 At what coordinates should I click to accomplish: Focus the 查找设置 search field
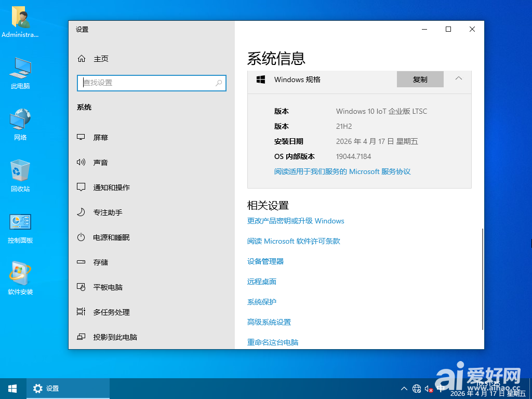tap(152, 83)
